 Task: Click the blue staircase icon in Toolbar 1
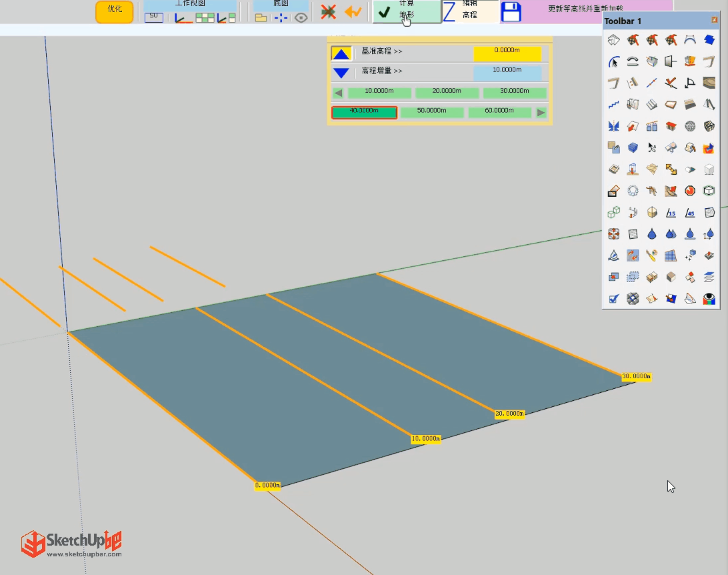pos(613,104)
